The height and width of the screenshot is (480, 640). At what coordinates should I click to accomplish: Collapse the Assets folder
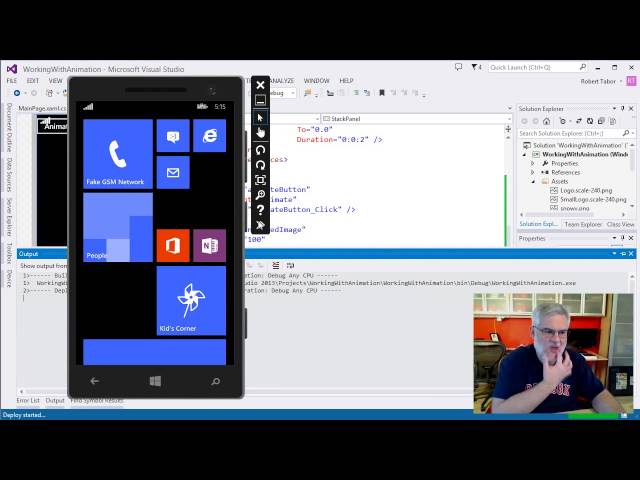[x=533, y=182]
